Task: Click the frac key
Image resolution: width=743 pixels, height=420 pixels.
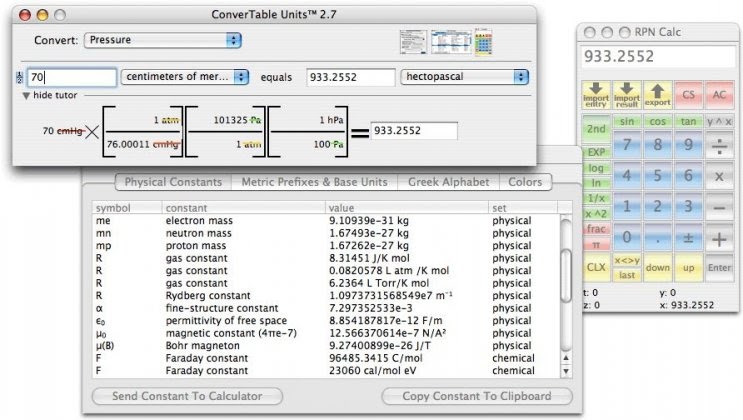Action: point(596,229)
